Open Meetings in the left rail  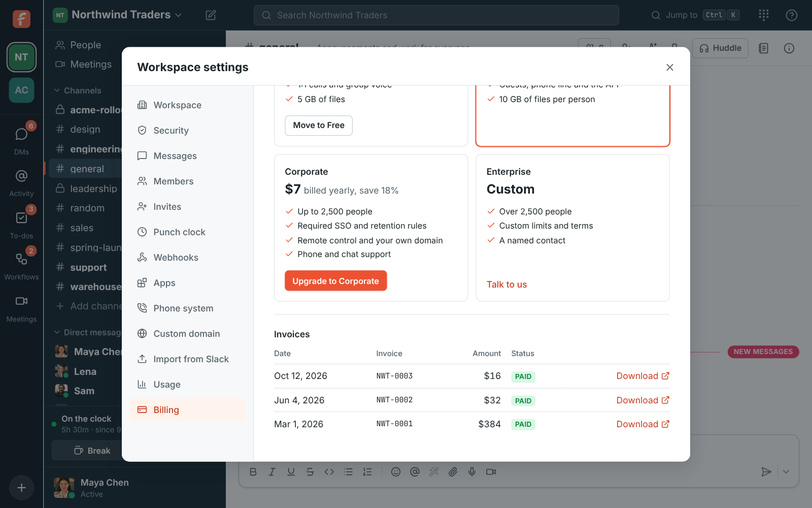[21, 308]
